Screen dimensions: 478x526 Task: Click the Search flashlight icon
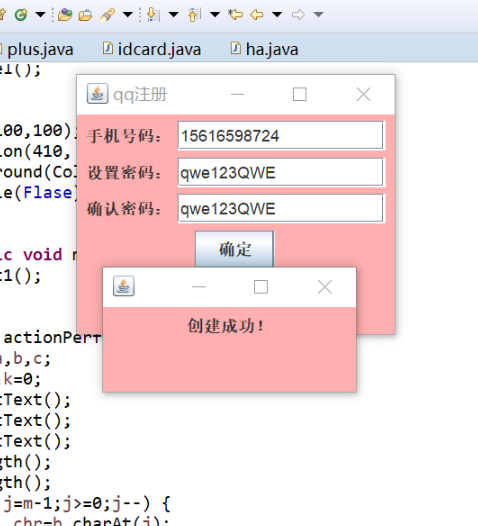[x=107, y=15]
